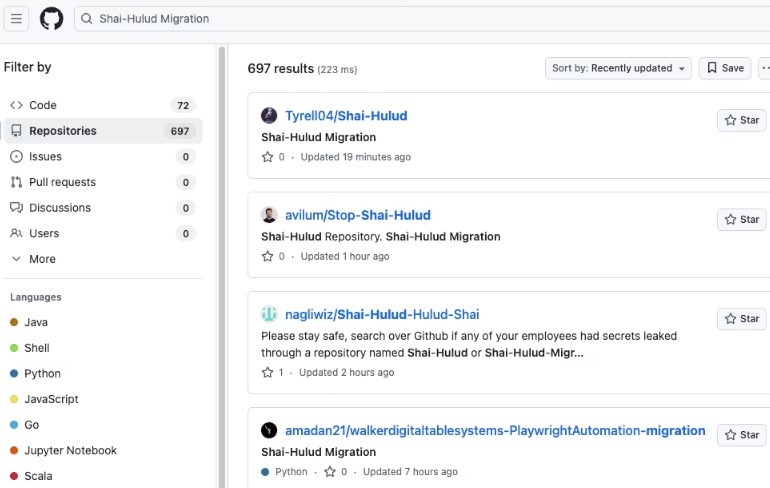770x488 pixels.
Task: Click the magnifier icon in the search bar
Action: tap(86, 19)
